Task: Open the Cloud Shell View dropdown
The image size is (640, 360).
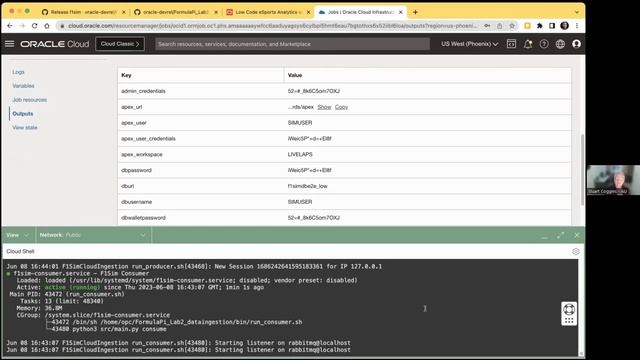Action: tap(18, 235)
